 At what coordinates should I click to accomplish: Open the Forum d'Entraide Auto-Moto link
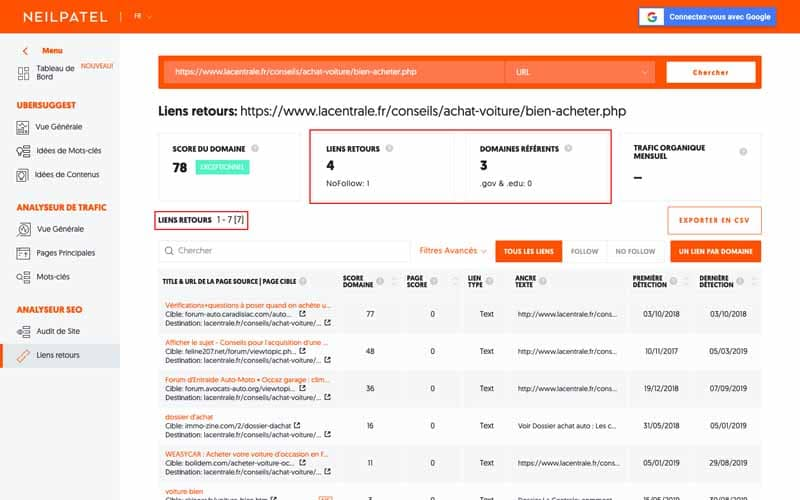(x=247, y=380)
